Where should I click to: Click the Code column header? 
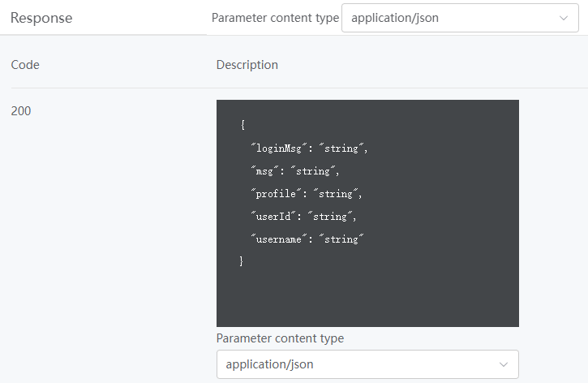25,65
